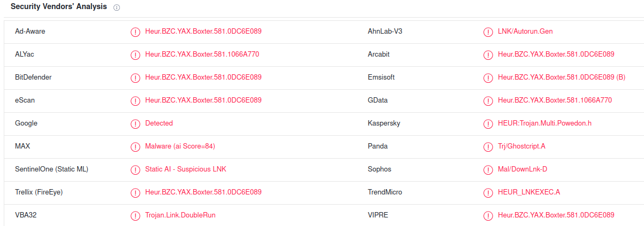
Task: Select the SentinelOne (Static ML) vendor name
Action: point(51,169)
